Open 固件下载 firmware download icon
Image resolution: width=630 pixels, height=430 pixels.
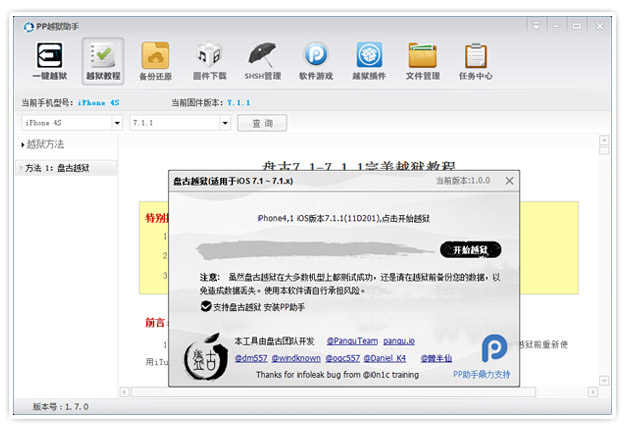(209, 61)
